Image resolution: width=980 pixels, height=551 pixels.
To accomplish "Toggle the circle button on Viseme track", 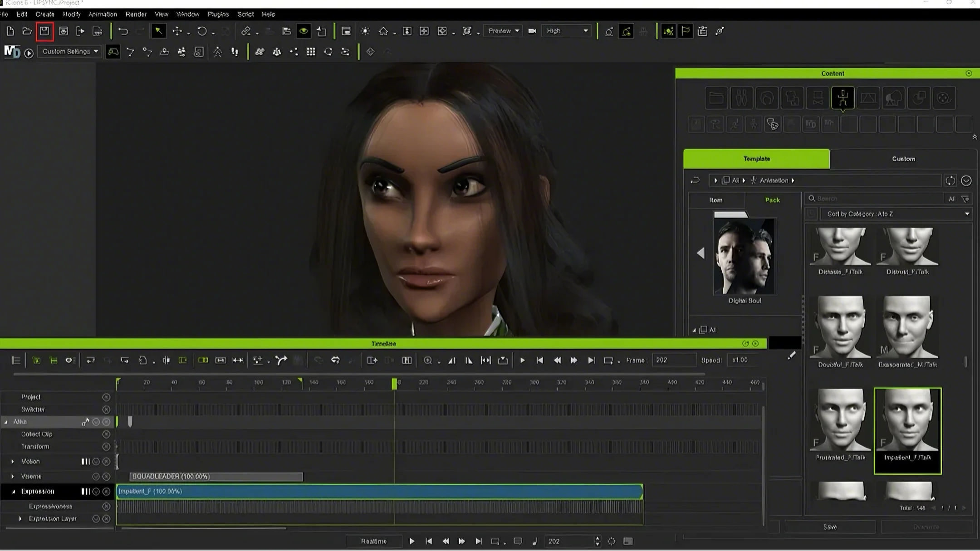I will (96, 477).
